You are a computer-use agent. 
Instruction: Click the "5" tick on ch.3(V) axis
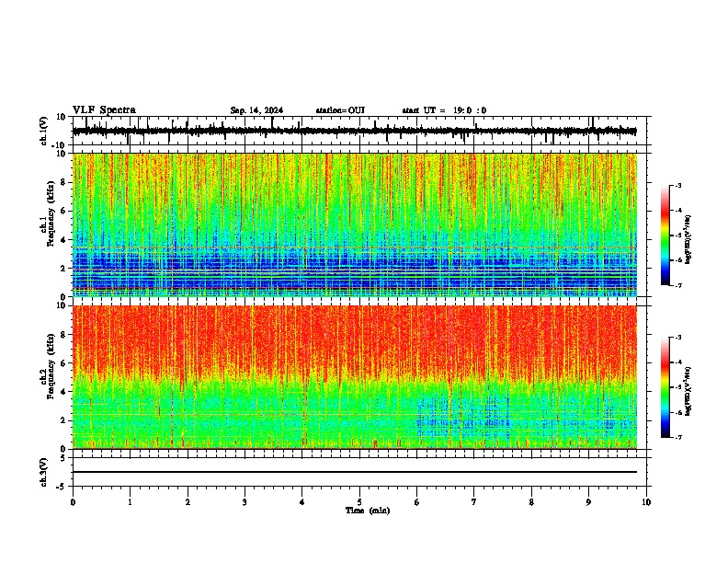pyautogui.click(x=63, y=458)
